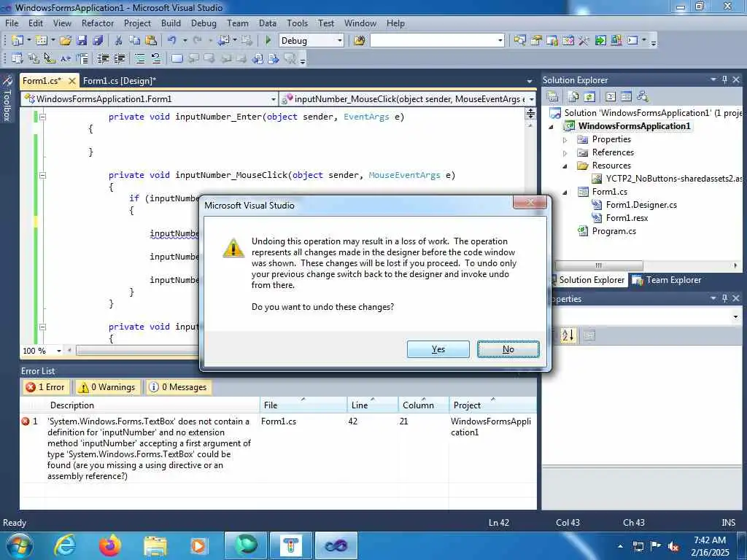Collapse the inputNumber_Enter method outline
The width and height of the screenshot is (747, 560).
(42, 117)
